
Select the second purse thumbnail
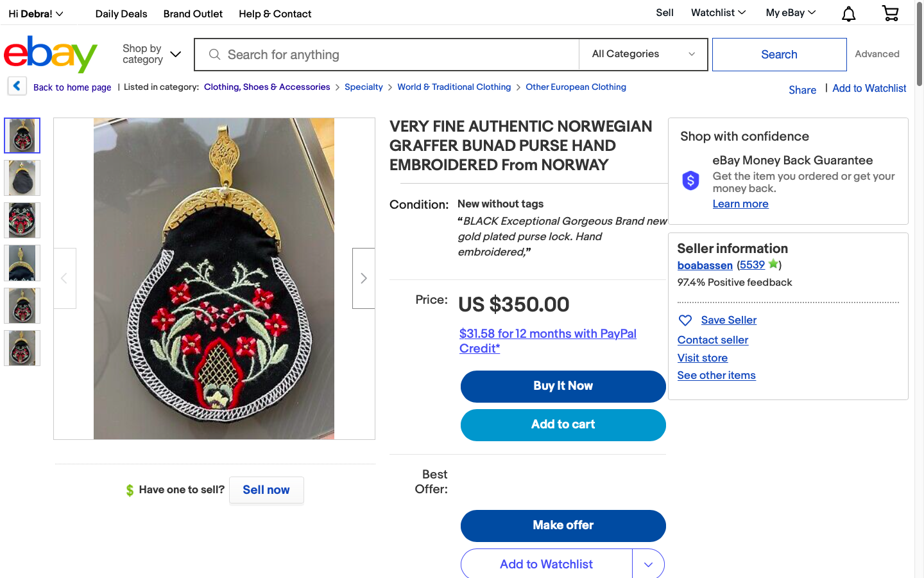click(x=22, y=178)
